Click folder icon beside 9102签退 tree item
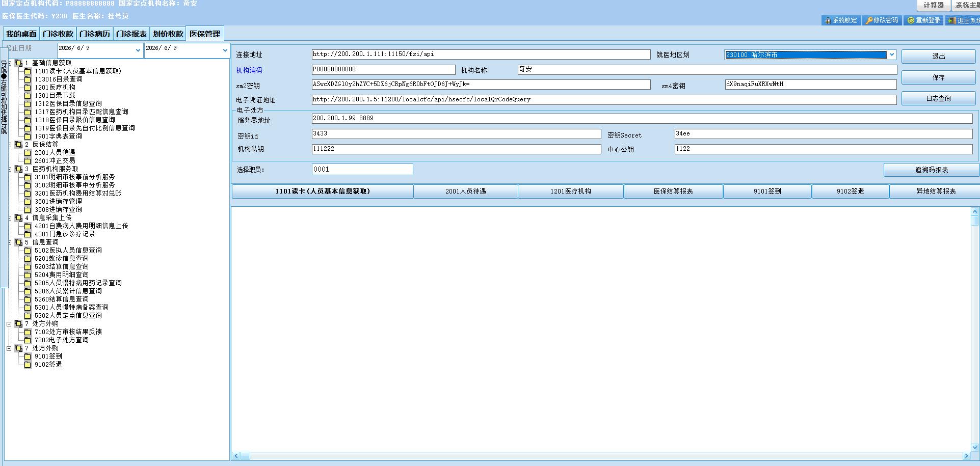This screenshot has width=980, height=466. [28, 365]
